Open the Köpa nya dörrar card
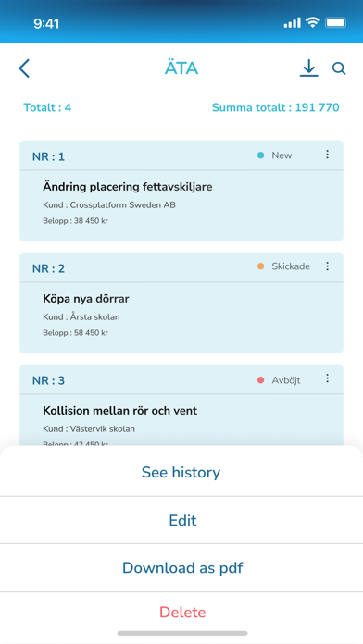This screenshot has height=644, width=363. click(x=181, y=303)
